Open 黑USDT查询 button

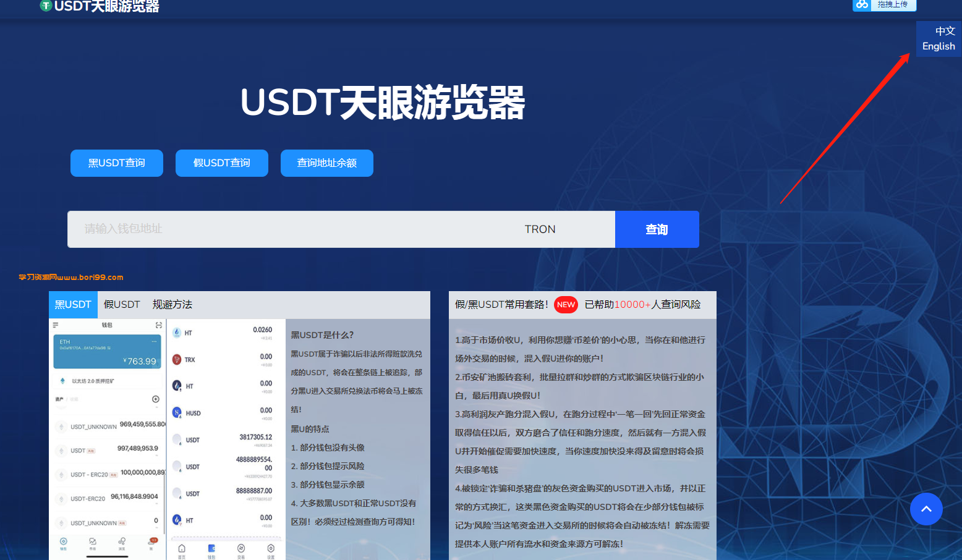pyautogui.click(x=117, y=163)
